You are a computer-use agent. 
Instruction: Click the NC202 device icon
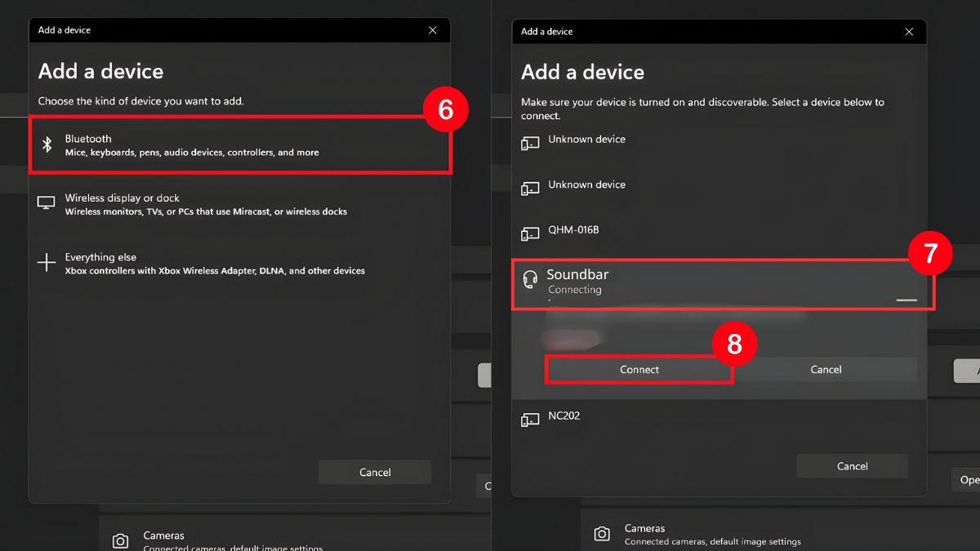point(530,420)
